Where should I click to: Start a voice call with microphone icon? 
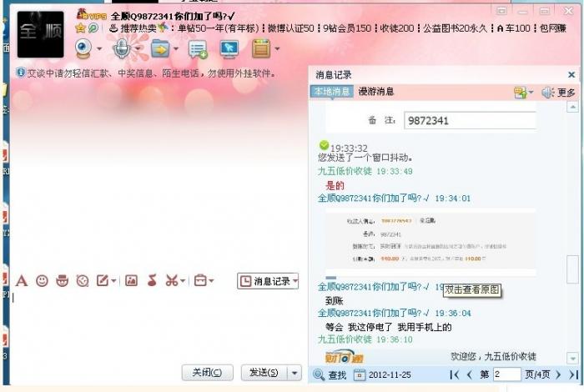[x=122, y=48]
